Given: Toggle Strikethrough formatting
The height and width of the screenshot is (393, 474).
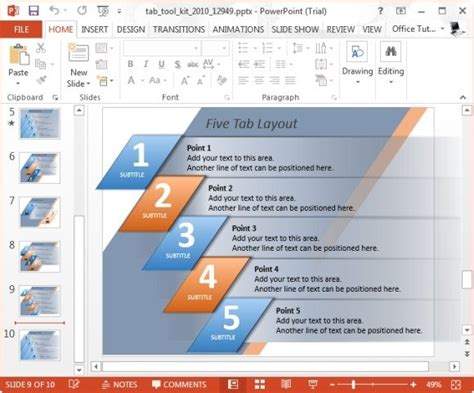Looking at the screenshot, I should point(193,64).
